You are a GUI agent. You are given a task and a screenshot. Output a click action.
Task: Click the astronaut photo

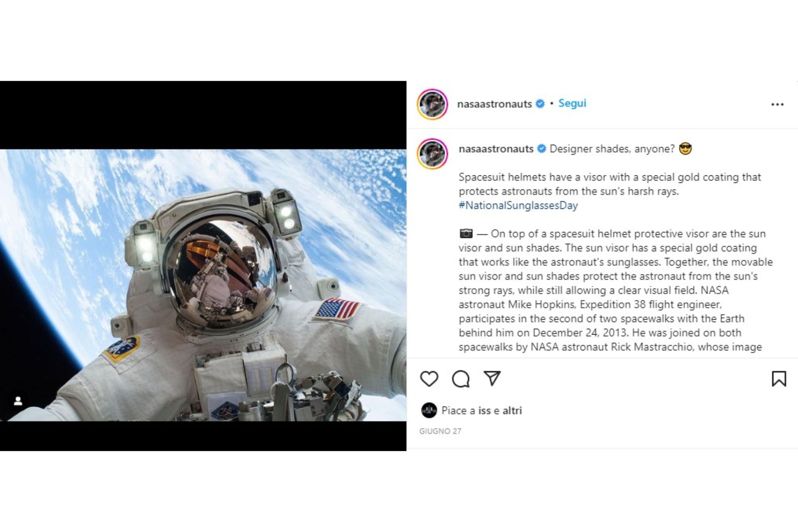tap(203, 285)
